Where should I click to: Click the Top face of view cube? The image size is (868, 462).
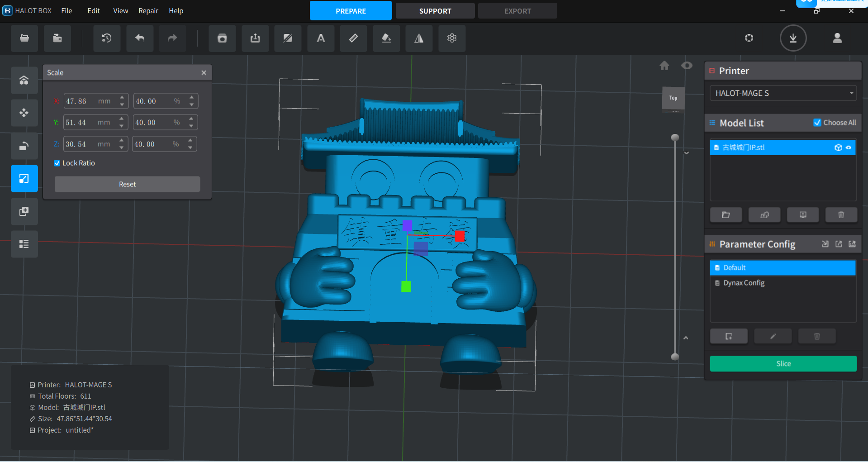[x=673, y=98]
